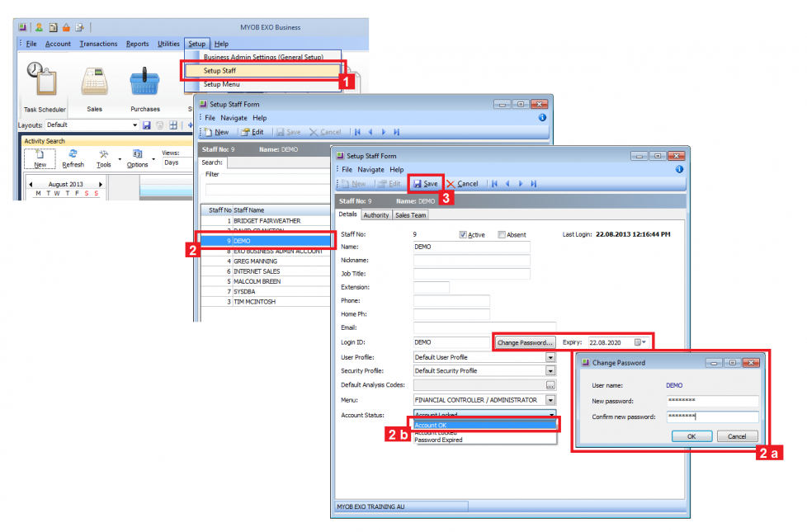
Task: Choose Setup Staff from the Setup menu
Action: point(263,70)
